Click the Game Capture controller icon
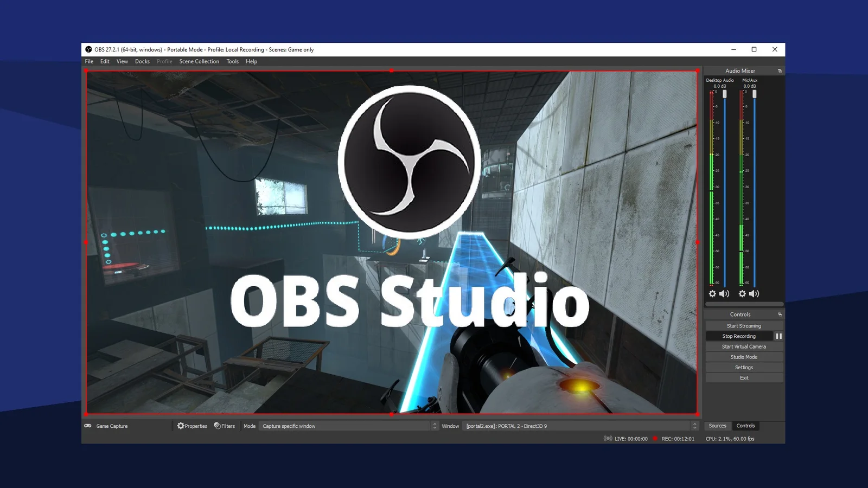 click(x=88, y=426)
